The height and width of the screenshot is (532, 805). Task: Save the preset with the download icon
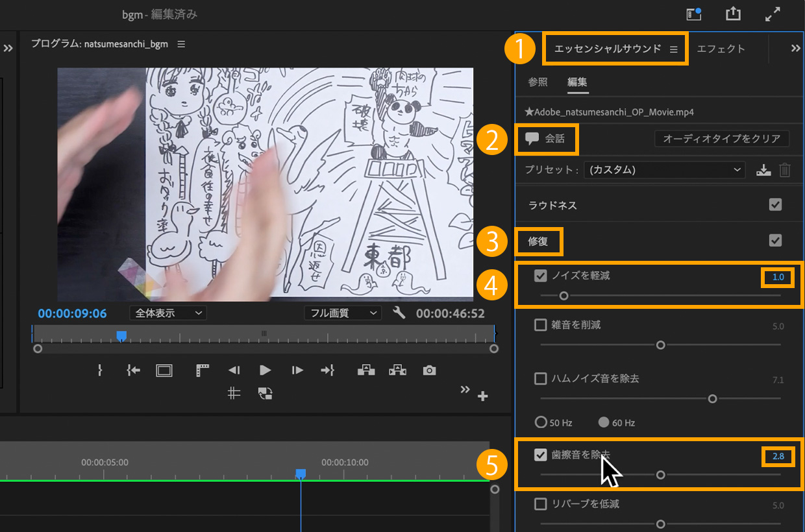[764, 170]
